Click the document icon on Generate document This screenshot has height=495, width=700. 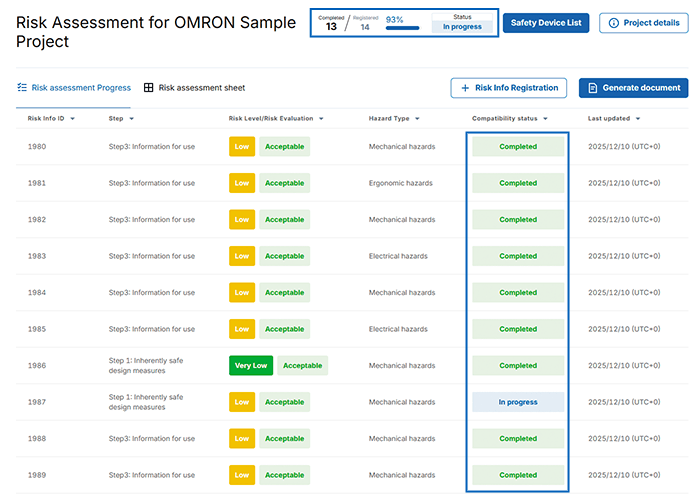[592, 88]
